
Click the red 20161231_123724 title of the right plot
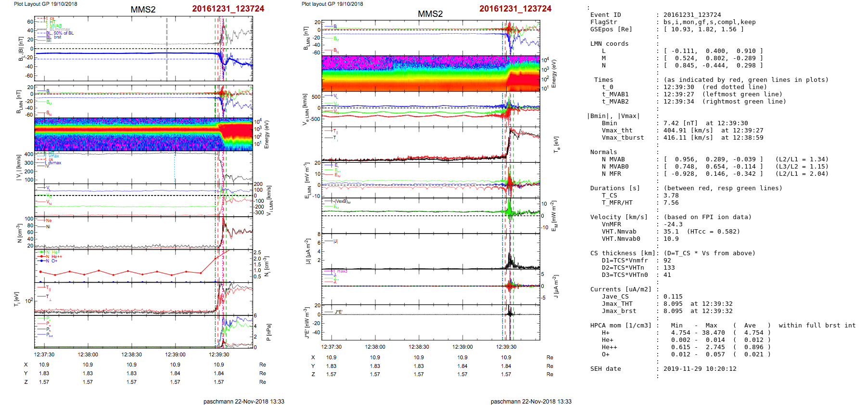pos(515,9)
